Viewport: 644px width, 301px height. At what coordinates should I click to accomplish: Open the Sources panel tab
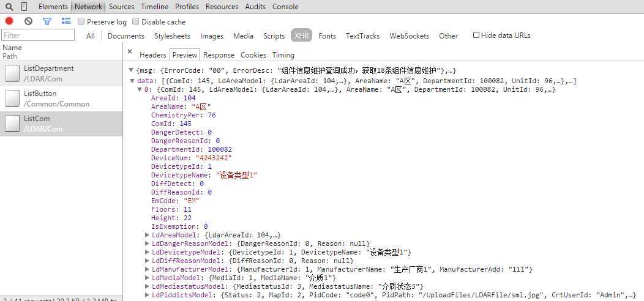[122, 7]
